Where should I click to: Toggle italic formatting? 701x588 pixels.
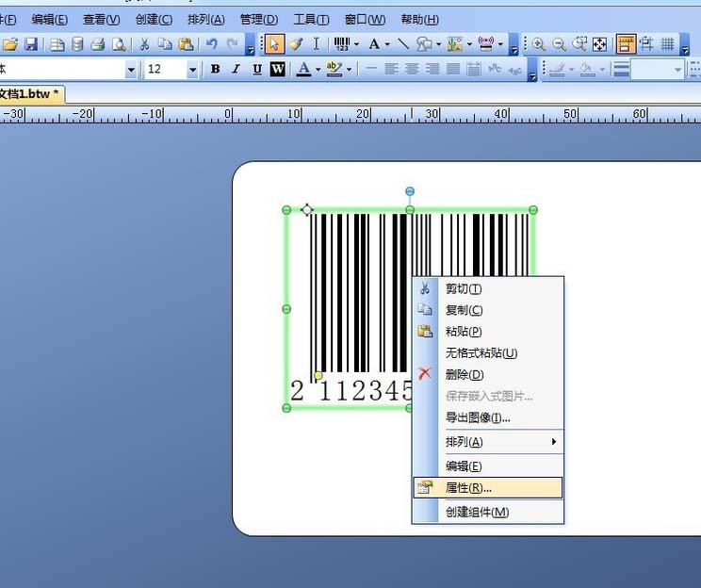pos(236,69)
